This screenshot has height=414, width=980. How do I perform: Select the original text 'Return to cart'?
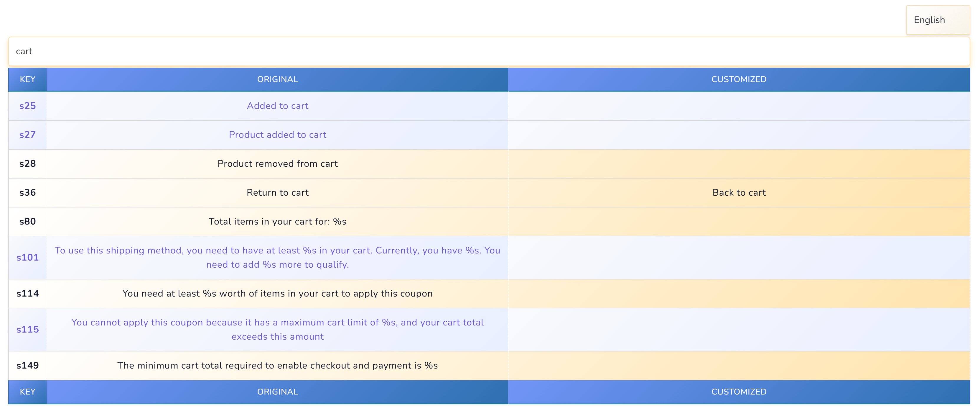click(277, 193)
